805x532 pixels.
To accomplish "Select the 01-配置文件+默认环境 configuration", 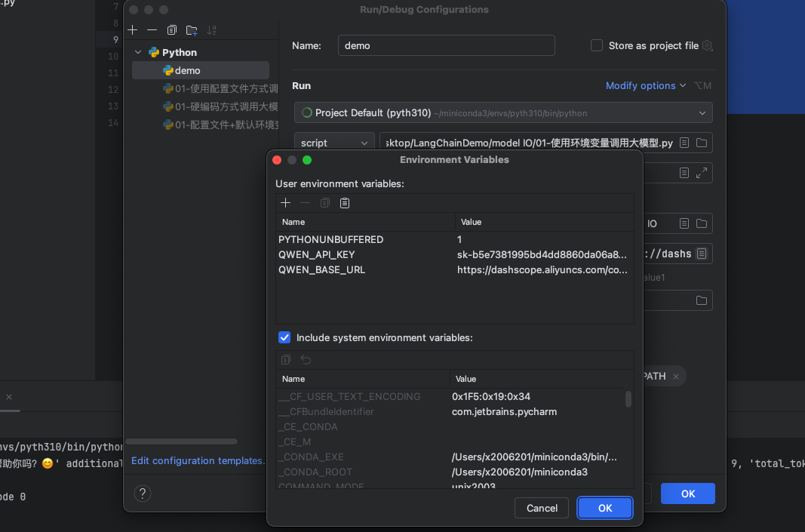I will pos(221,125).
